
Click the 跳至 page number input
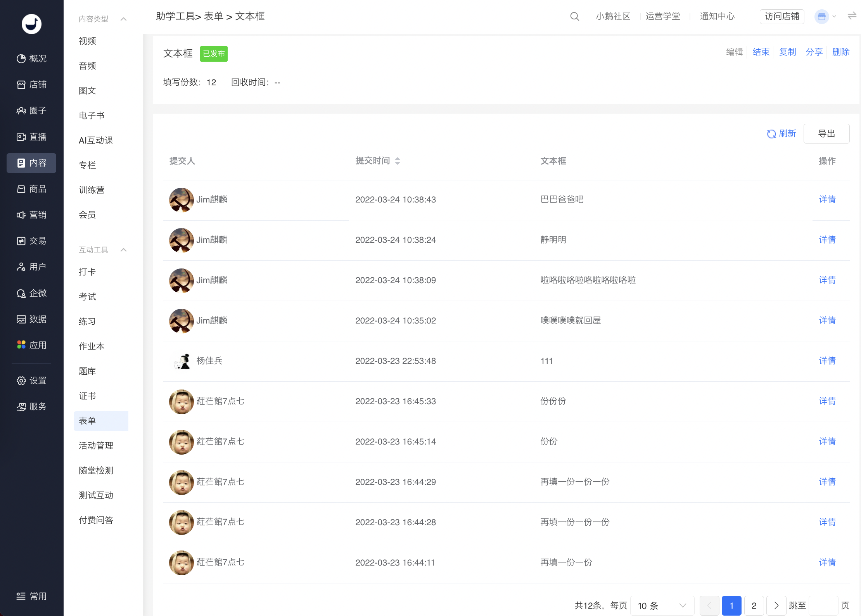click(824, 606)
